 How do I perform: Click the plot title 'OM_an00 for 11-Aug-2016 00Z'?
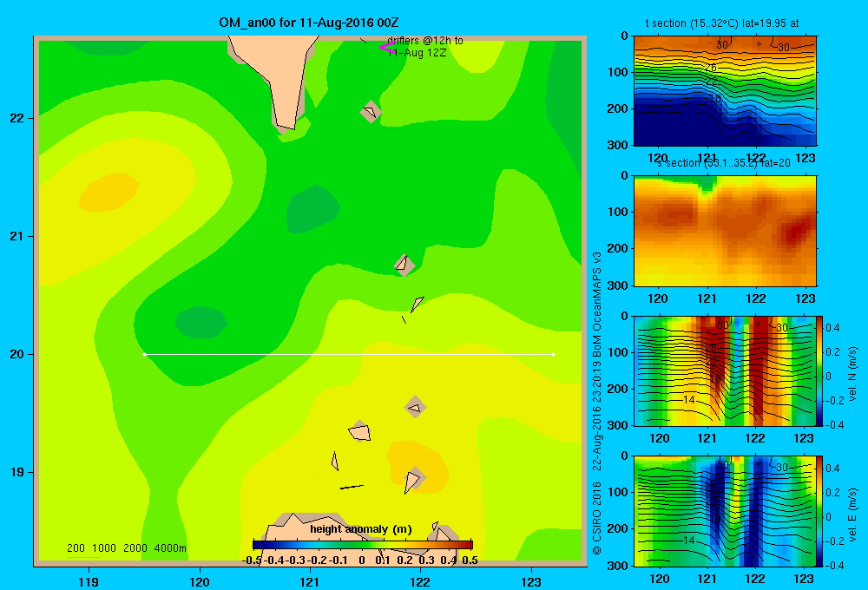(x=309, y=23)
